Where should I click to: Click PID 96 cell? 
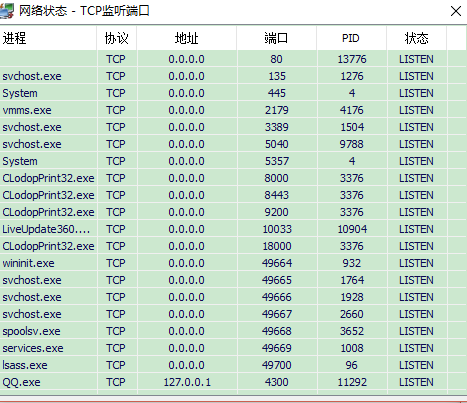pos(352,365)
